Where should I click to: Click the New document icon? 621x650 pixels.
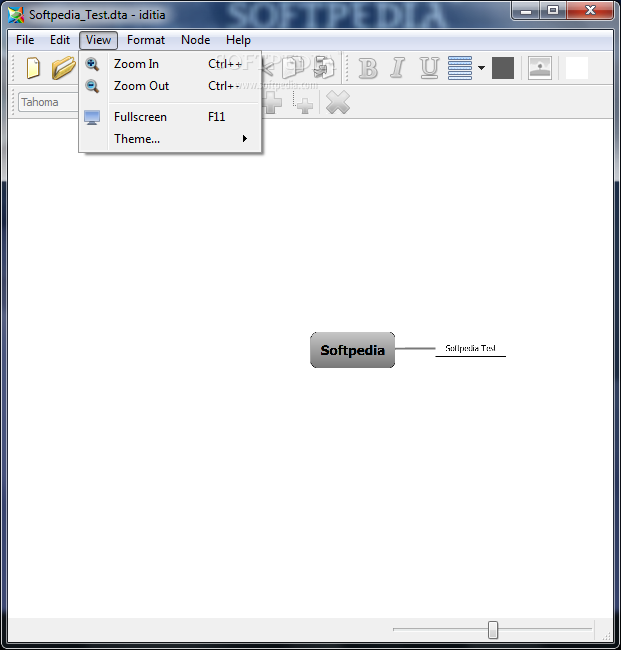33,68
